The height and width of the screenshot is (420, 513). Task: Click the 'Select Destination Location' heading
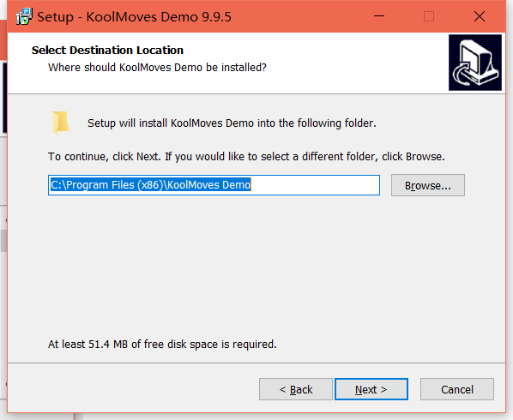point(107,50)
